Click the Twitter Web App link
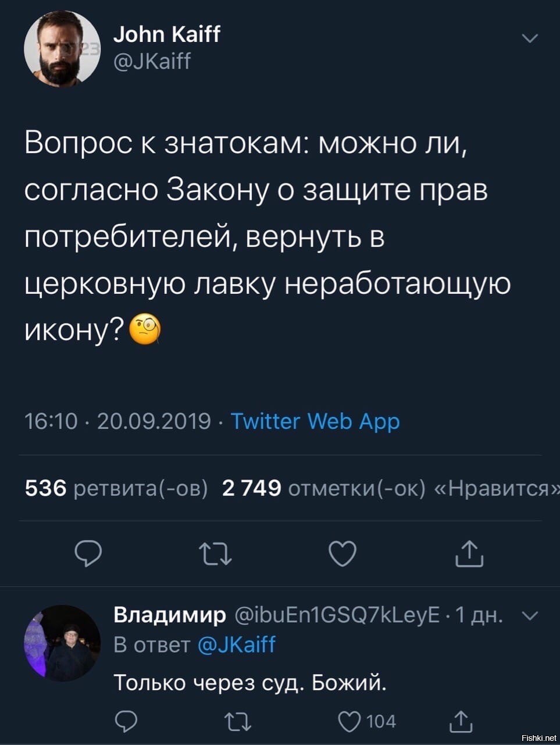This screenshot has width=560, height=745. (315, 420)
